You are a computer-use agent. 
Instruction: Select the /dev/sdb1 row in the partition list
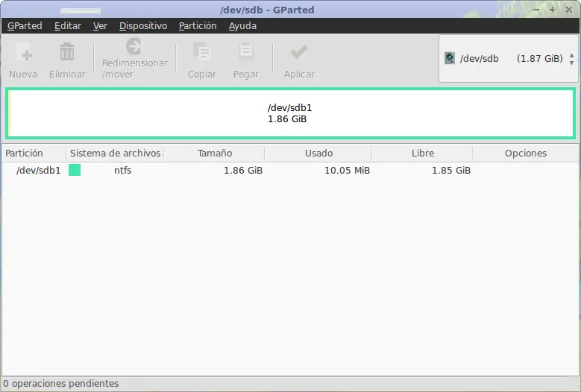(291, 170)
